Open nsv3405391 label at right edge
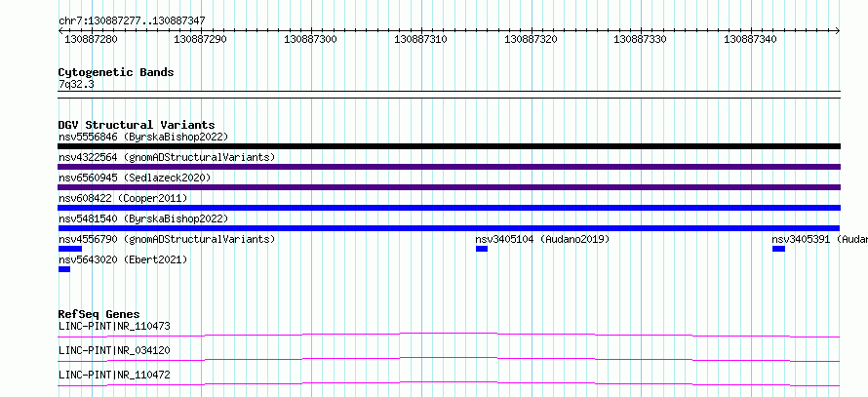Viewport: 868px width, 397px height. (820, 239)
